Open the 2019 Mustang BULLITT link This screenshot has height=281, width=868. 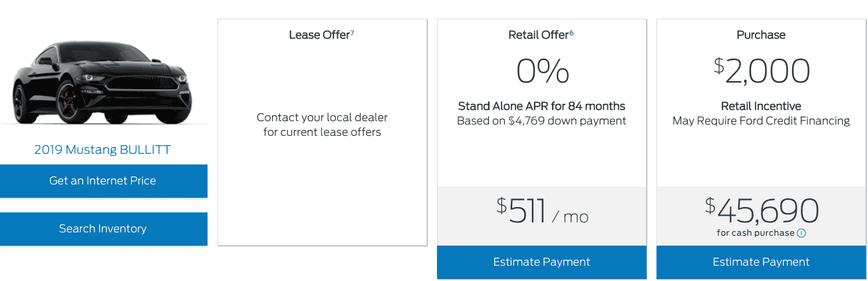click(x=102, y=150)
